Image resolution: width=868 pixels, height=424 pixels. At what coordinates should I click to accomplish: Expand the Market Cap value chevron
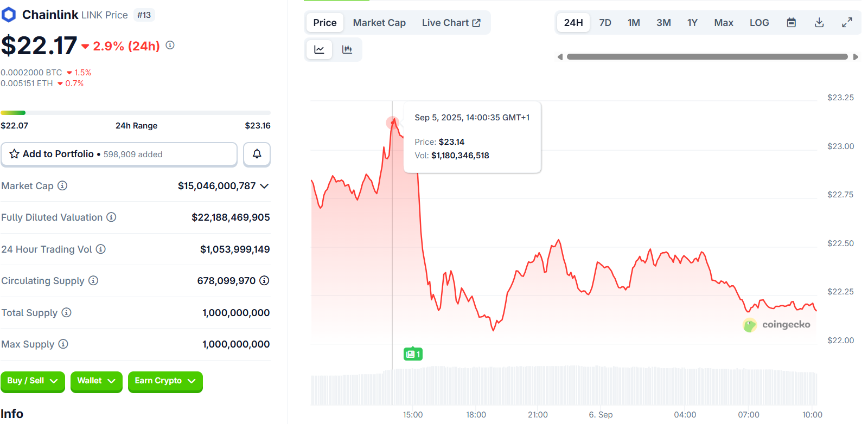[x=264, y=186]
